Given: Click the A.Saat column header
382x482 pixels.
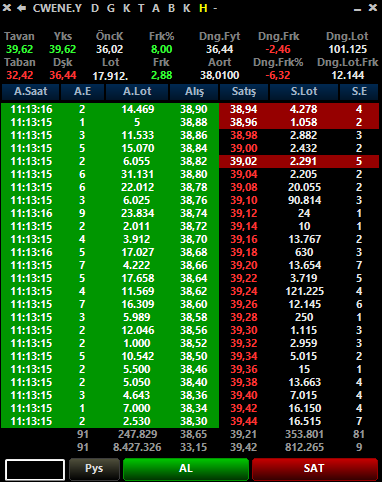Looking at the screenshot, I should (30, 92).
